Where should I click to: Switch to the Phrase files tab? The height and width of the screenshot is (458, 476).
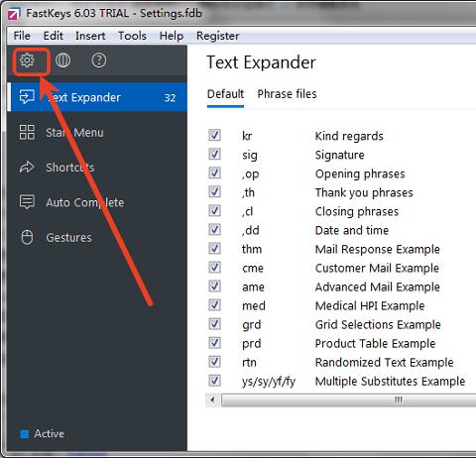click(287, 94)
